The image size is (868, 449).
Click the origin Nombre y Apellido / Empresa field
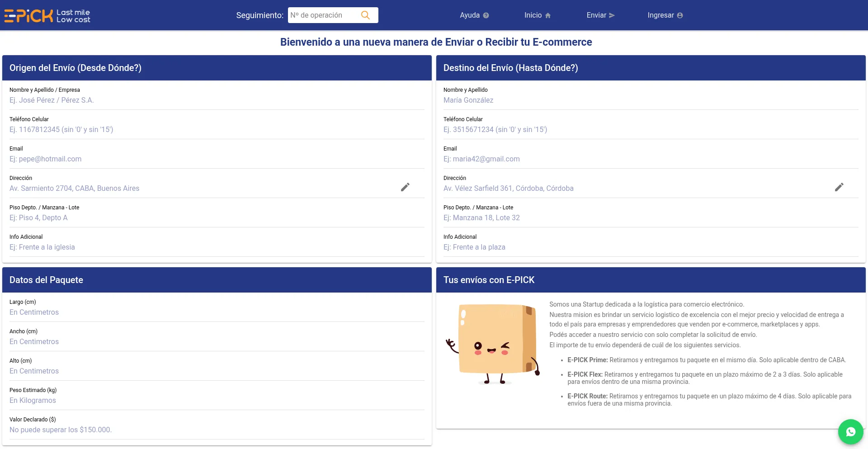[x=217, y=100]
